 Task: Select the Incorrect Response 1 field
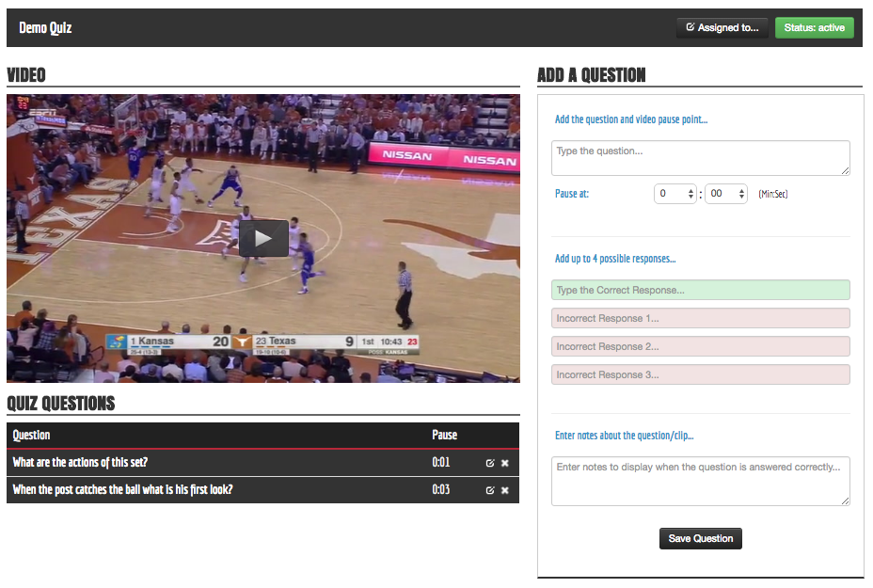(x=699, y=318)
